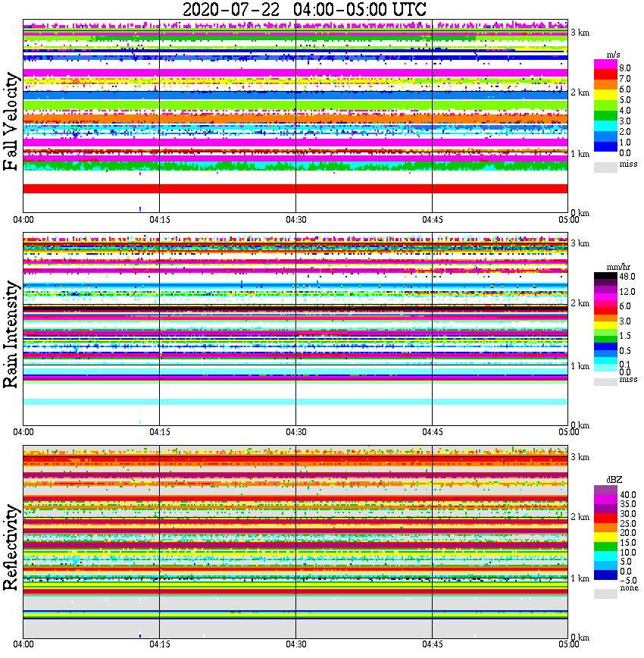Image resolution: width=644 pixels, height=658 pixels.
Task: Click 04:00 tick under Fall Velocity plot
Action: (x=23, y=220)
